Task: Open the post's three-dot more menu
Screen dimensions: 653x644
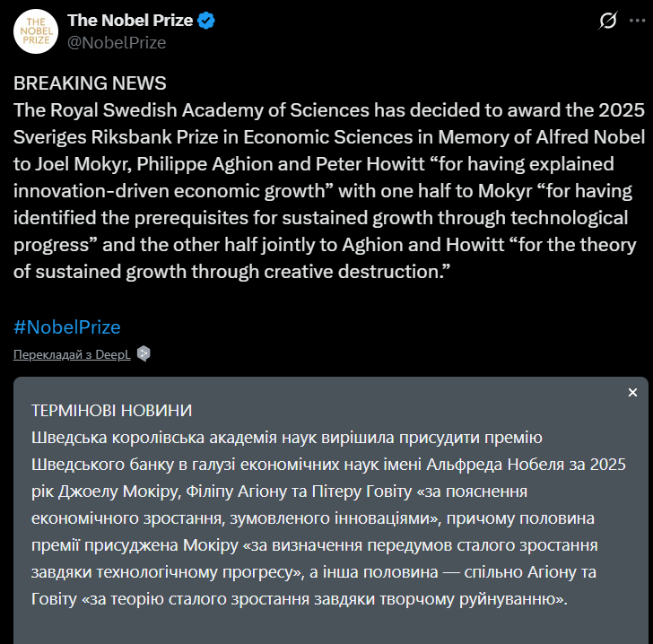Action: point(636,21)
